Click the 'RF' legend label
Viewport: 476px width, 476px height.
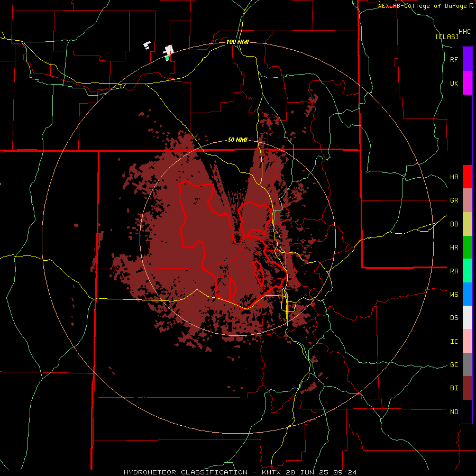pos(454,59)
